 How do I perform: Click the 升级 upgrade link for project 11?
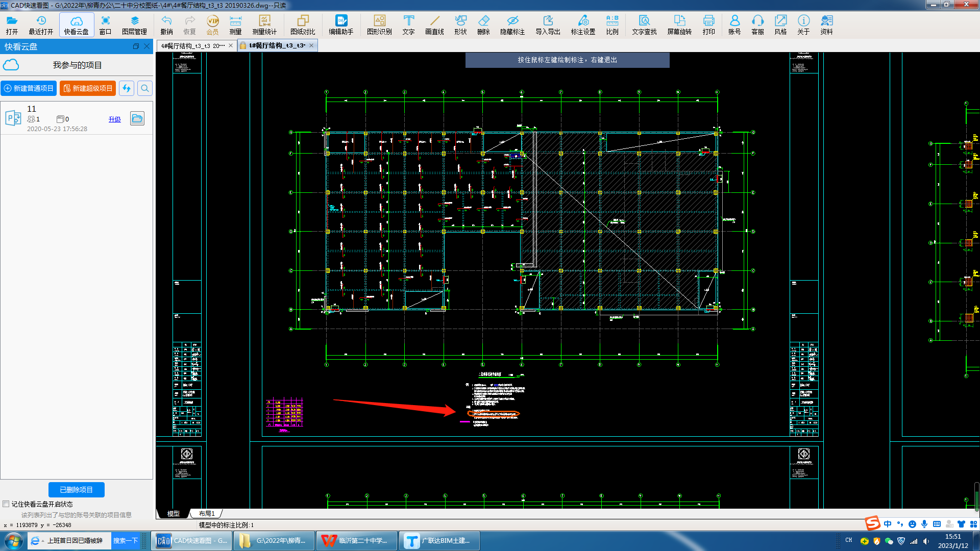(x=115, y=119)
